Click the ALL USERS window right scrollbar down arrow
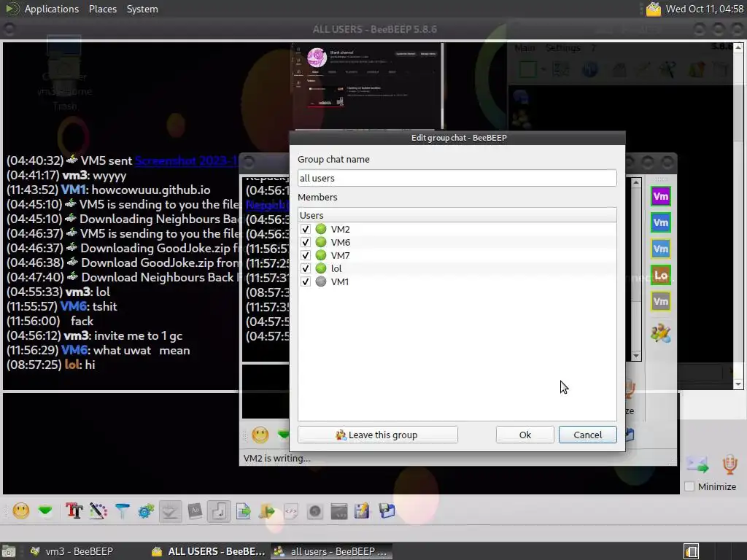This screenshot has width=747, height=560. pyautogui.click(x=738, y=384)
